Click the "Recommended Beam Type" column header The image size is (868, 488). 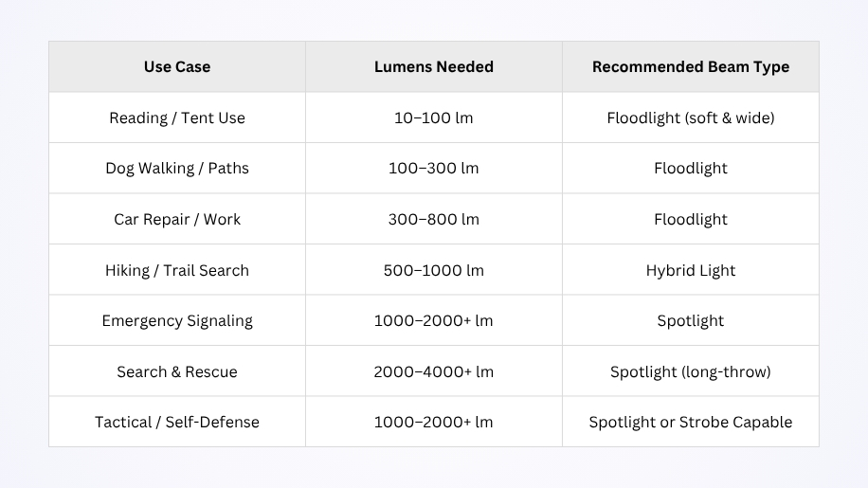[691, 66]
